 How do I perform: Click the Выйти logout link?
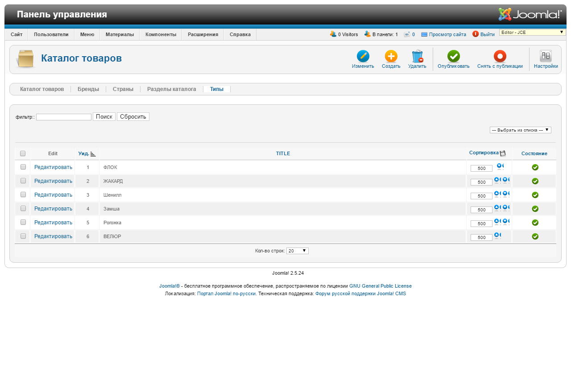coord(488,34)
